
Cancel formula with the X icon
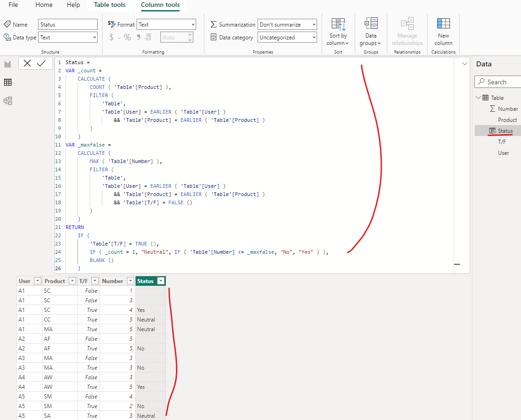(27, 63)
